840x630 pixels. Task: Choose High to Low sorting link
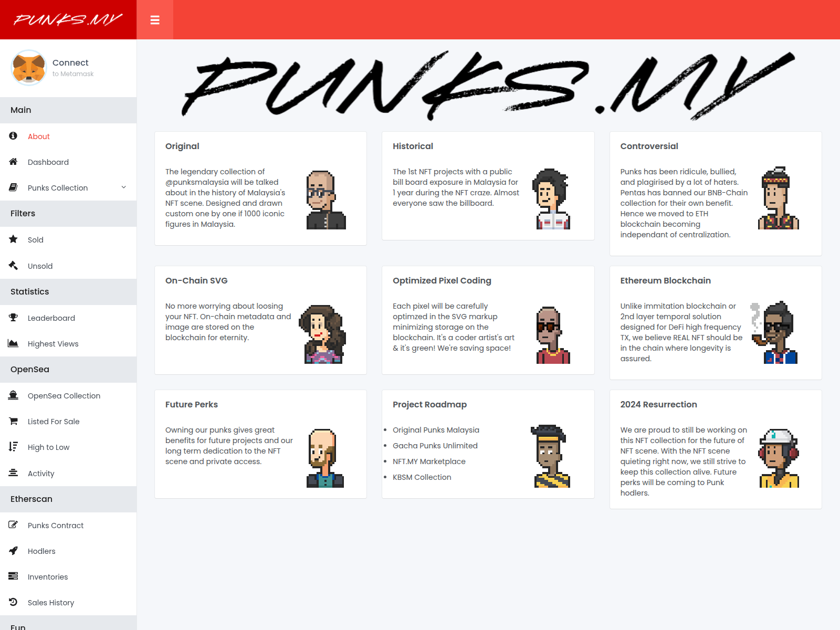coord(68,447)
